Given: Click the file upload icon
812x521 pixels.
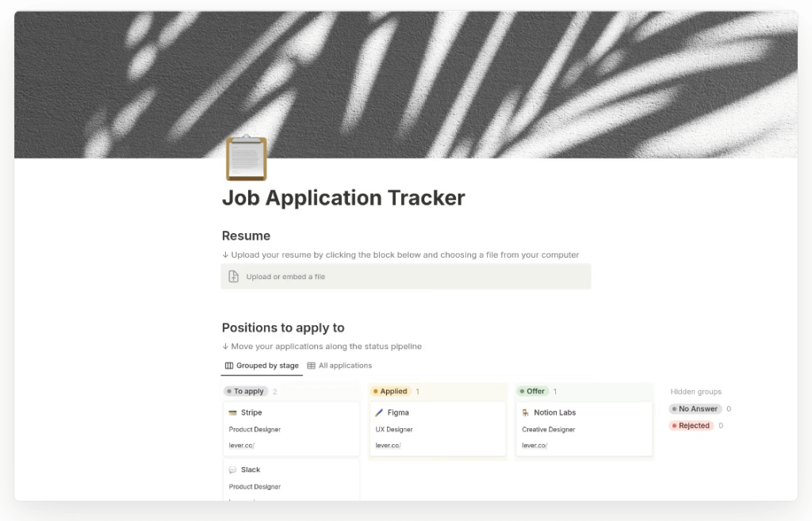Looking at the screenshot, I should click(234, 277).
